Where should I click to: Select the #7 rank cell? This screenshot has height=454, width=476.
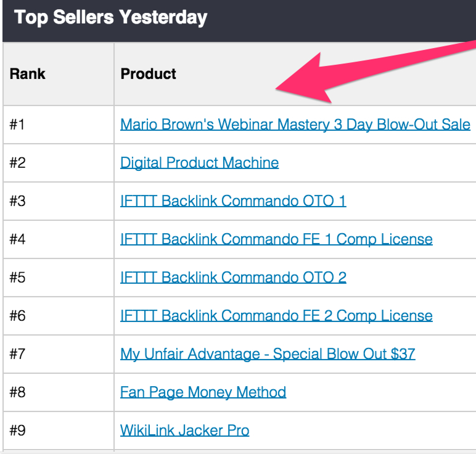click(x=17, y=354)
